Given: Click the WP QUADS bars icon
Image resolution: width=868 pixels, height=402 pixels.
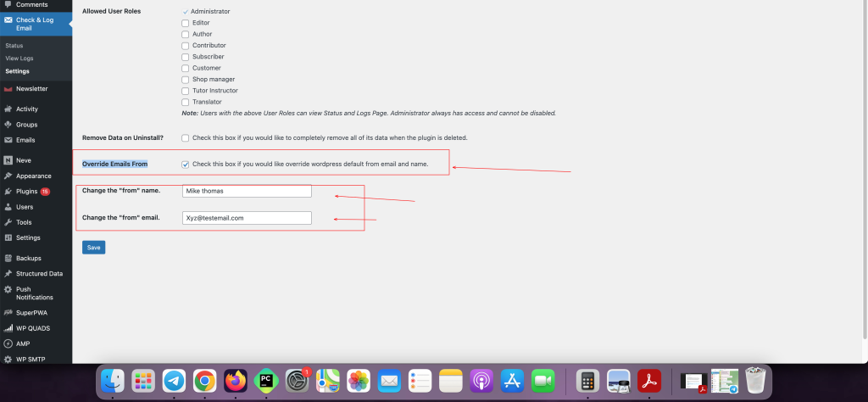Looking at the screenshot, I should [8, 328].
